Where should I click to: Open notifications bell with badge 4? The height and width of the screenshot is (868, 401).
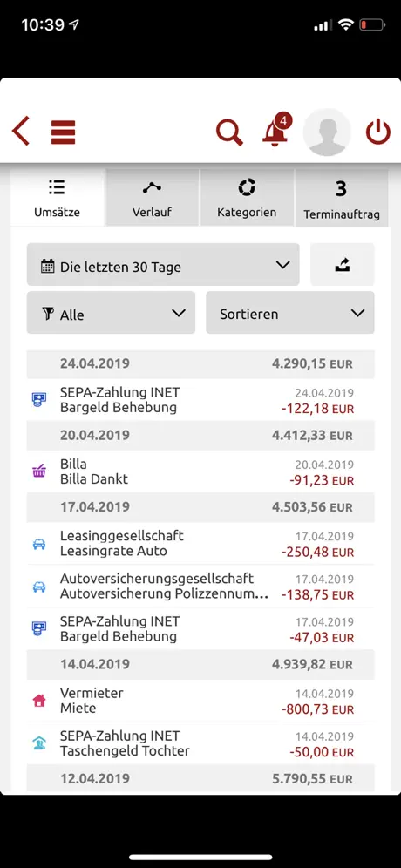point(276,130)
